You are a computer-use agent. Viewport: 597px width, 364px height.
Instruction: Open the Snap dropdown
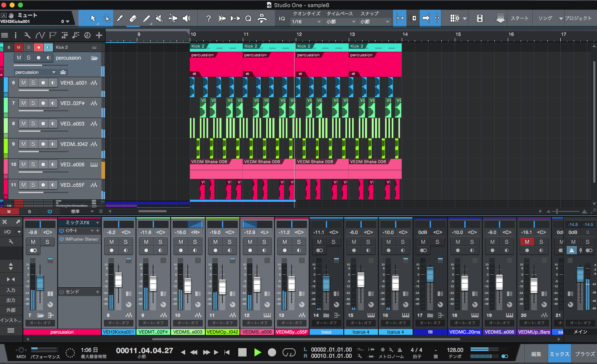tap(375, 22)
